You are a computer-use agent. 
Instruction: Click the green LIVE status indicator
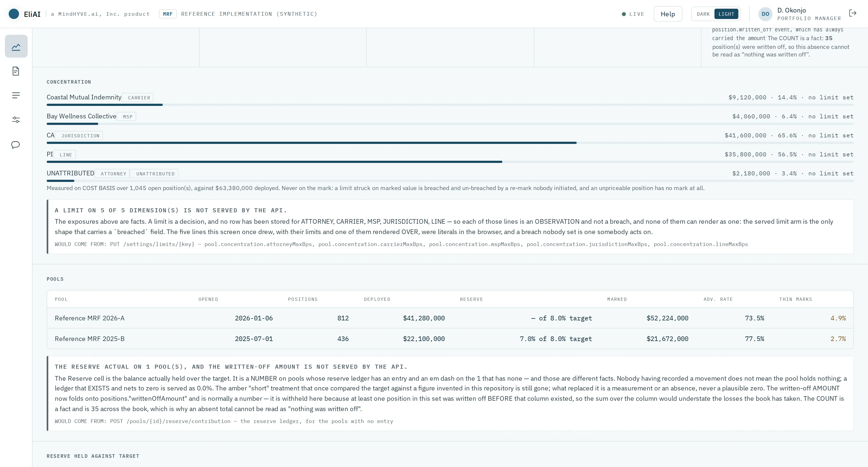(633, 14)
